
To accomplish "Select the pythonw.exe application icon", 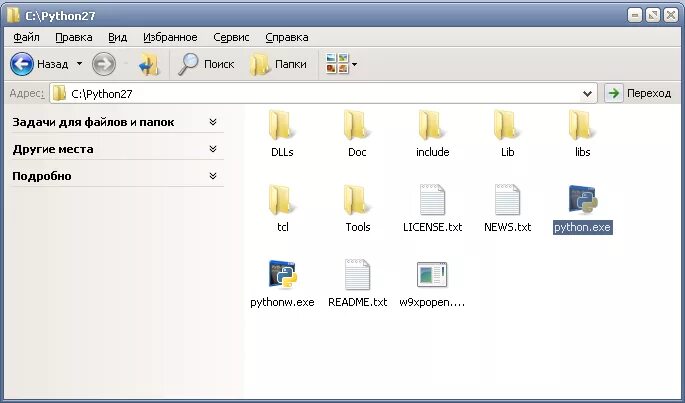I will 282,274.
